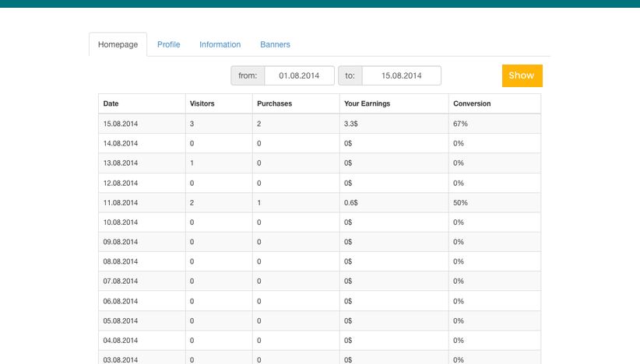
Task: Select the 15.08.2014 date cell
Action: 121,124
